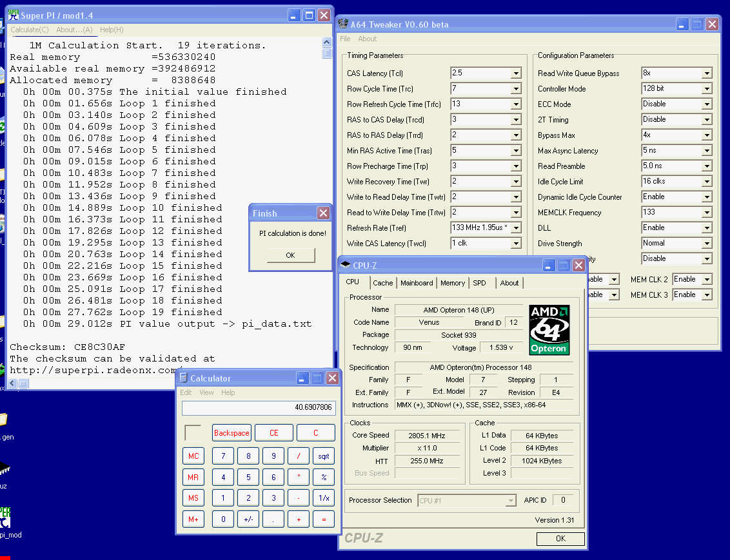Image resolution: width=730 pixels, height=560 pixels.
Task: Click the CPU-Z title bar icon
Action: coord(344,265)
